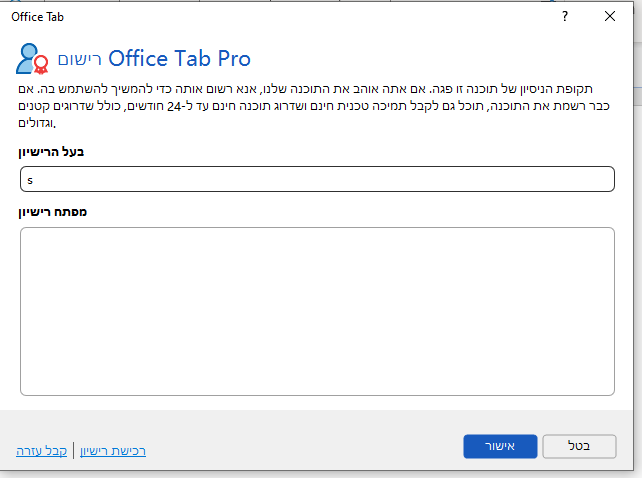This screenshot has height=478, width=642.
Task: Click the license owner name field
Action: coord(317,179)
